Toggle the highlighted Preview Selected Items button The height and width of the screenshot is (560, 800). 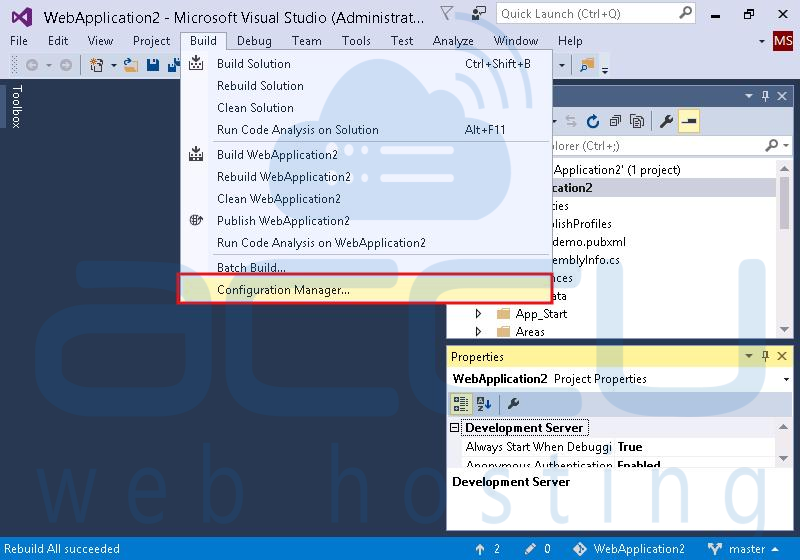point(689,121)
